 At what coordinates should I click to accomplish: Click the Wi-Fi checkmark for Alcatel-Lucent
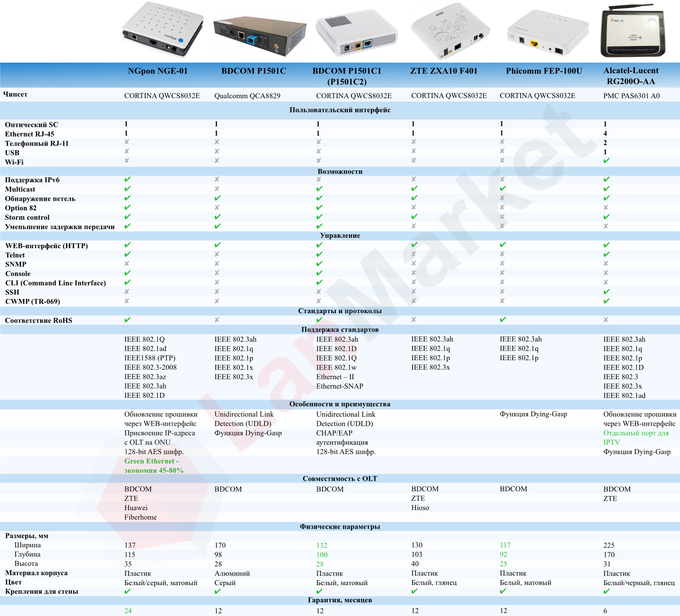pyautogui.click(x=606, y=161)
